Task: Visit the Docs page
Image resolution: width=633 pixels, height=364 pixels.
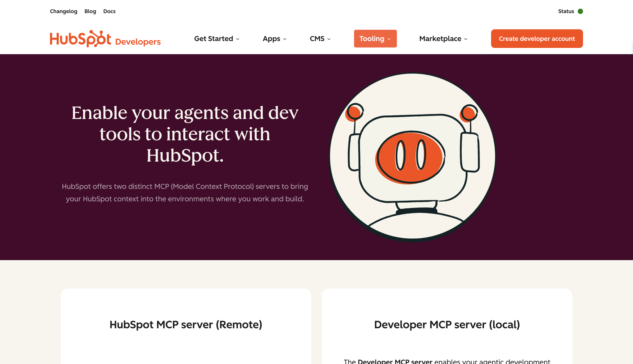Action: (x=109, y=11)
